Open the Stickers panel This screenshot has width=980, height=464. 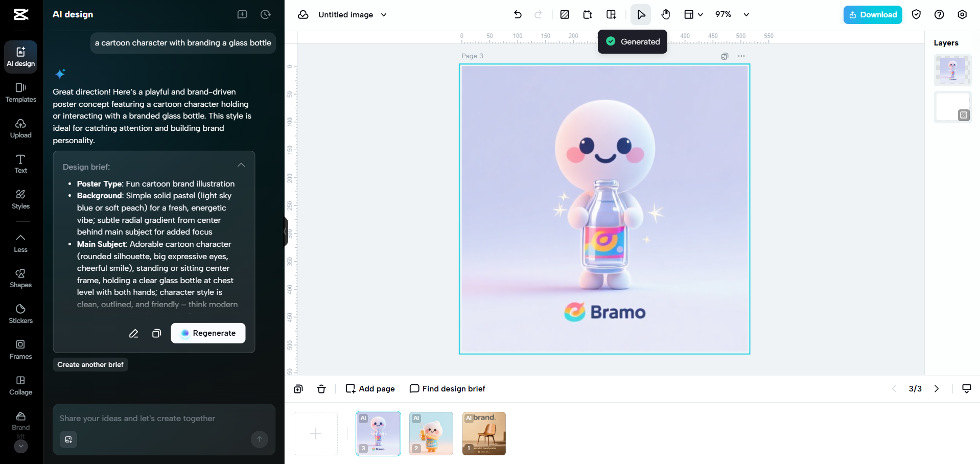pos(20,313)
